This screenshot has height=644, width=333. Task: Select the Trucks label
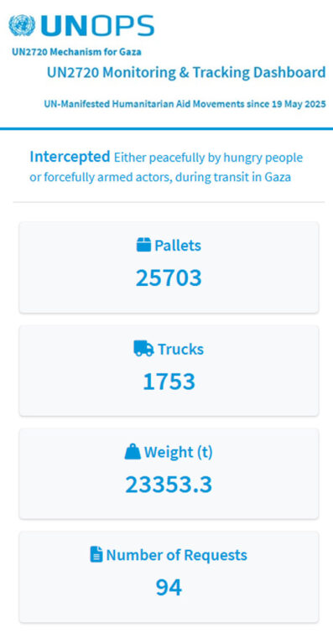pos(180,349)
